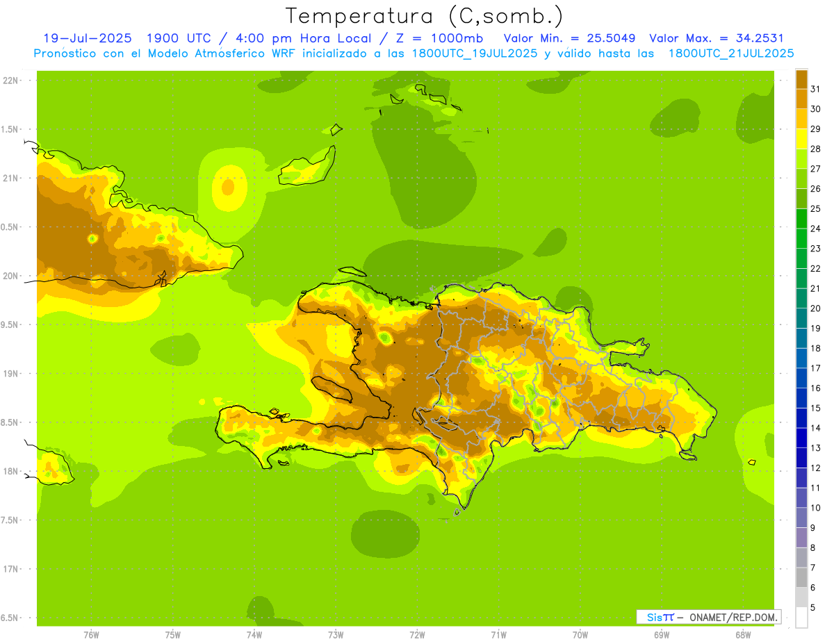834x644 pixels.
Task: Click the legend value '11'
Action: [816, 488]
